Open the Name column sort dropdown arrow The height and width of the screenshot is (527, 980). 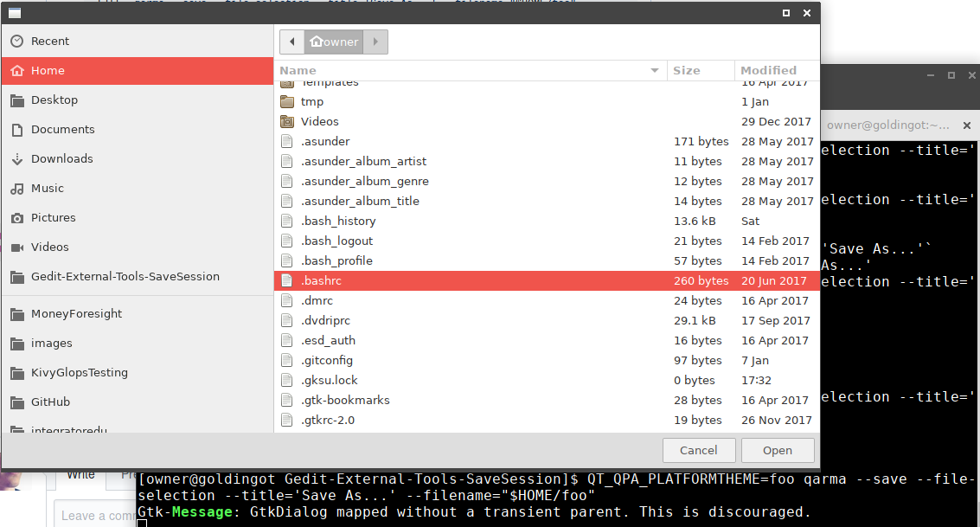656,70
